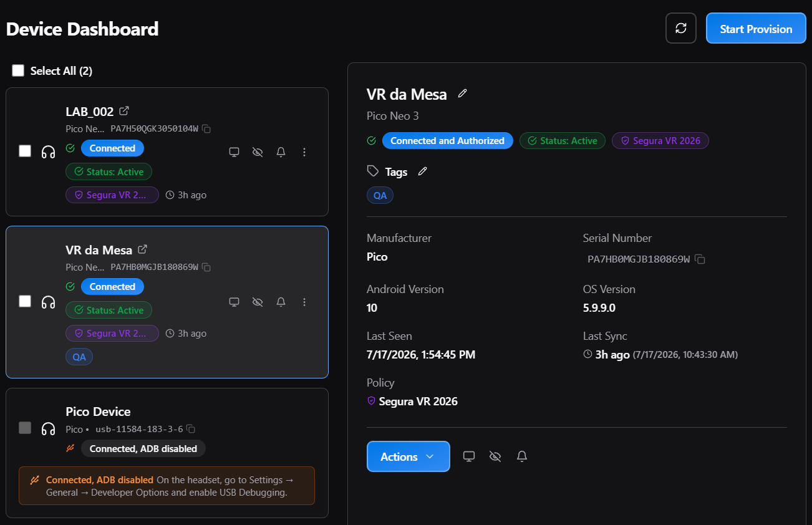Screen dimensions: 812x525
Task: Click bell icon next to Actions button
Action: click(x=523, y=456)
